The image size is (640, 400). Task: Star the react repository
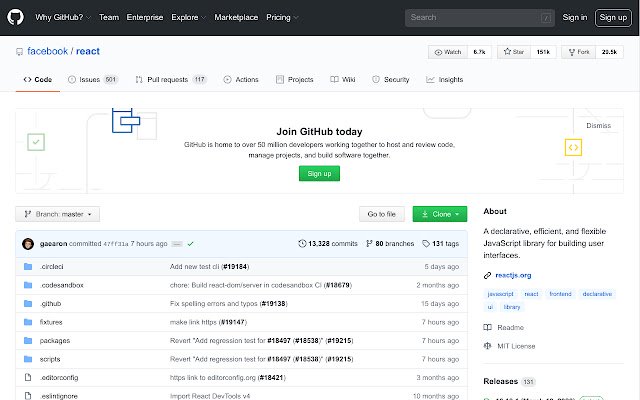pos(514,52)
